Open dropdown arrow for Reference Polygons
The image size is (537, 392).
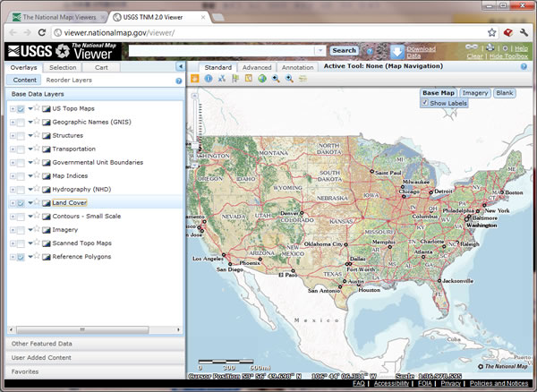30,257
